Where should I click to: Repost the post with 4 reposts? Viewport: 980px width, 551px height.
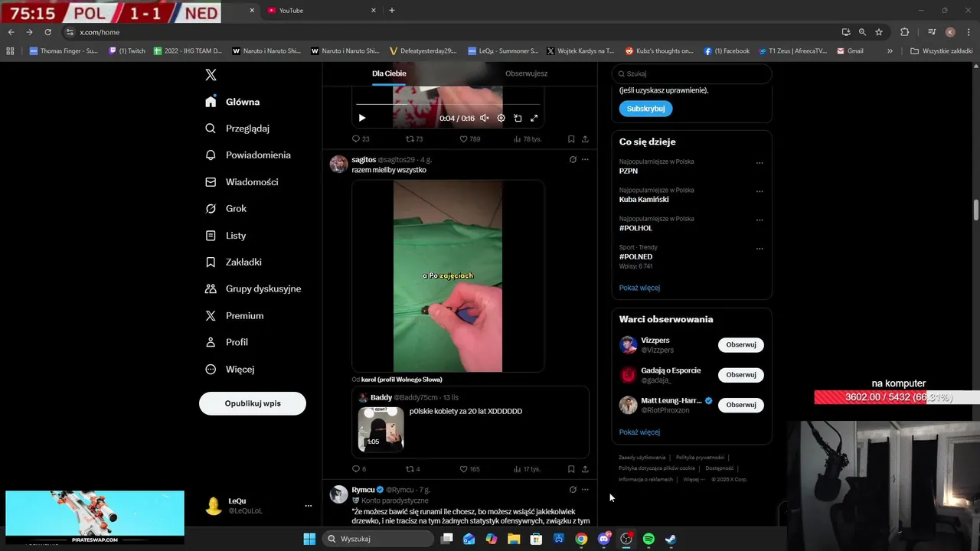pos(413,469)
